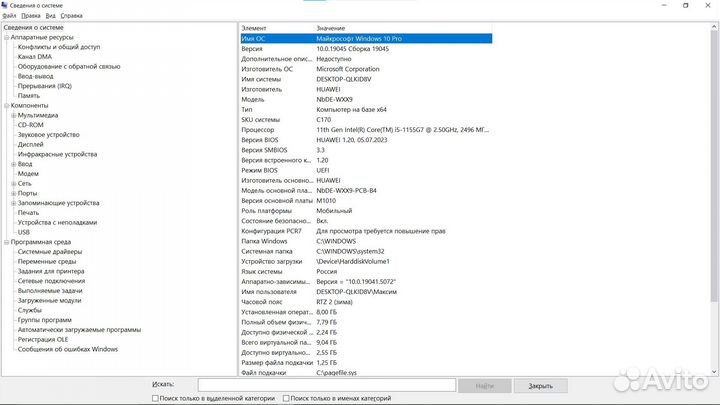Open the Справка menu
The width and height of the screenshot is (720, 405).
[72, 16]
